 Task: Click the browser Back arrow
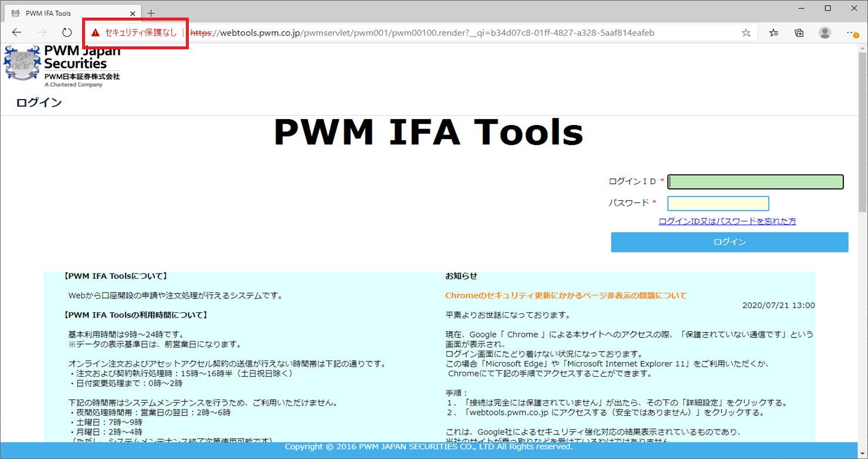point(16,33)
